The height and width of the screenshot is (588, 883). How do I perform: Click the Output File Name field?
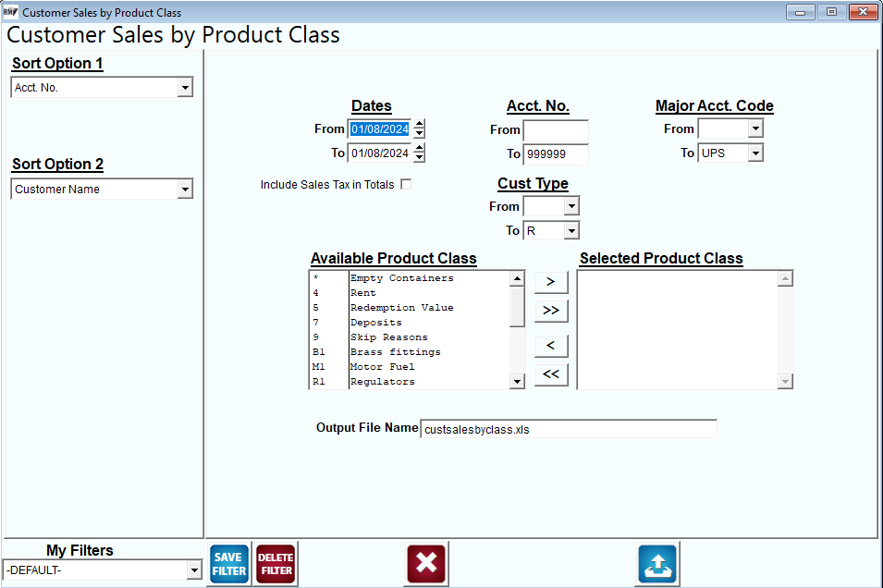pyautogui.click(x=569, y=429)
